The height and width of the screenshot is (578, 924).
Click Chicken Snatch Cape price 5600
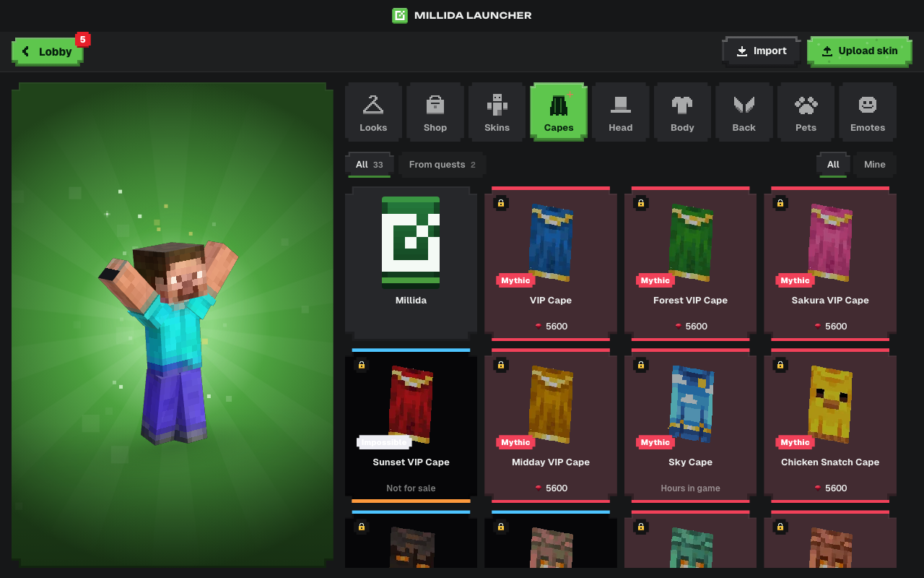pos(830,488)
